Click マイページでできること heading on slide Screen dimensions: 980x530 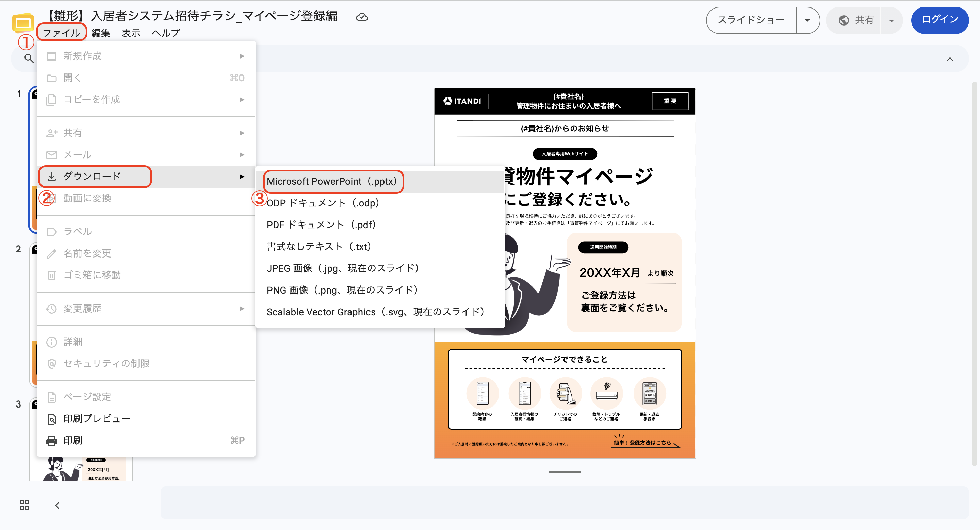[565, 360]
